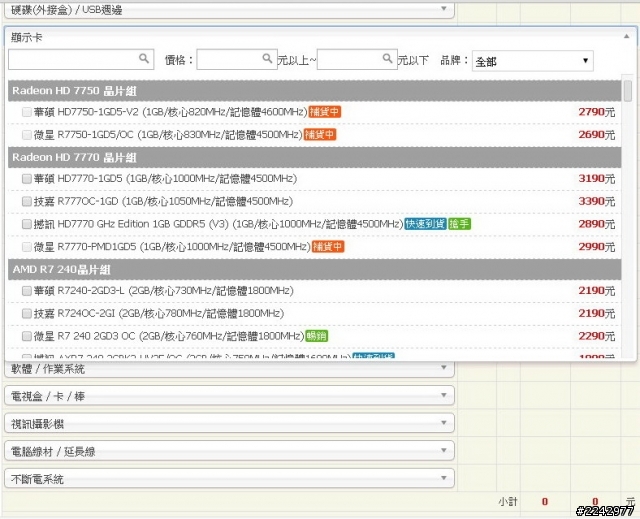This screenshot has width=640, height=519.
Task: Tick checkbox for 華碩 R7240-2GD3-L
Action: (27, 291)
